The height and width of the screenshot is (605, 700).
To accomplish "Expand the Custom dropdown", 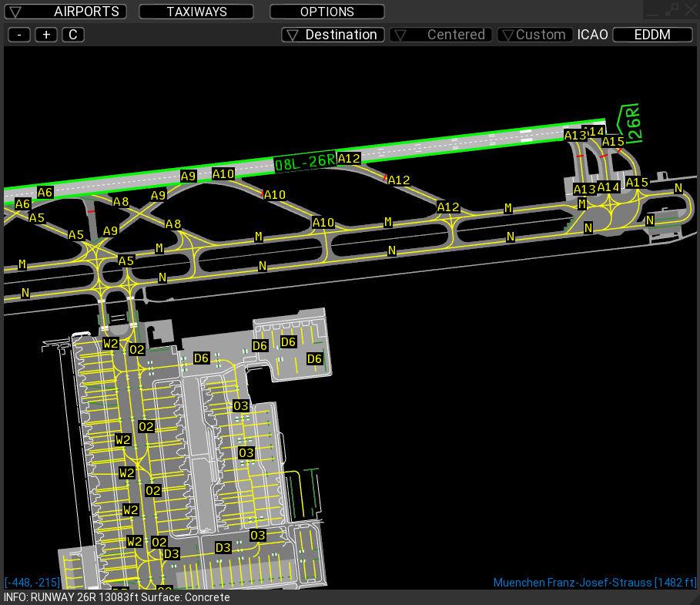I will 535,35.
